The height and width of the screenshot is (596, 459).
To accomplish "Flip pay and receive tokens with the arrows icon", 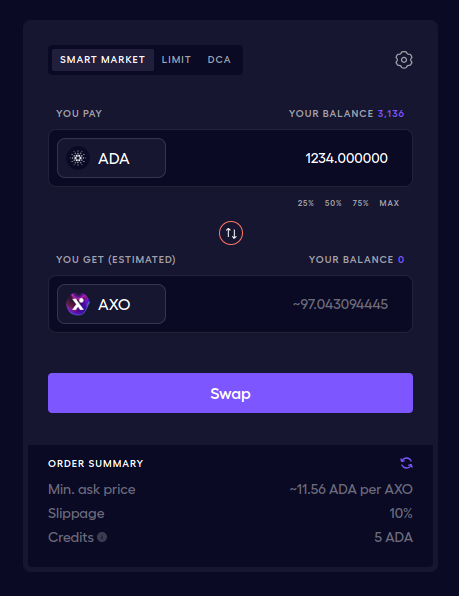I will (231, 233).
